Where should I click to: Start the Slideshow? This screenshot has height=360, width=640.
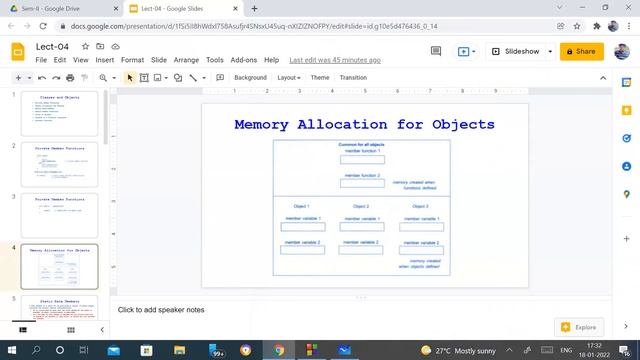point(516,51)
